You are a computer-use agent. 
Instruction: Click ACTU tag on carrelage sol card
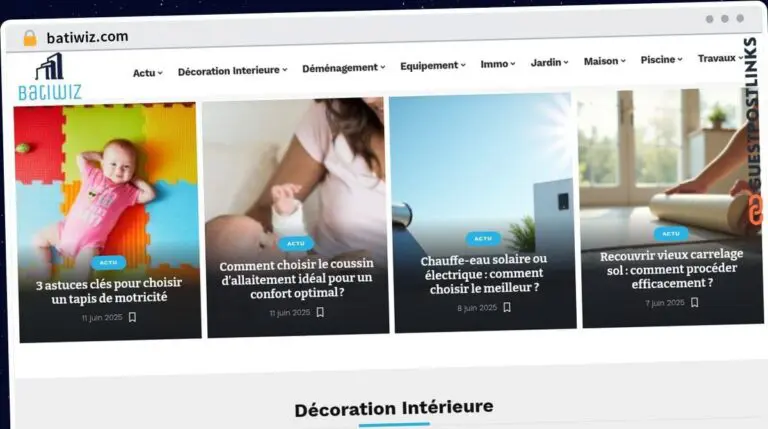pos(671,234)
